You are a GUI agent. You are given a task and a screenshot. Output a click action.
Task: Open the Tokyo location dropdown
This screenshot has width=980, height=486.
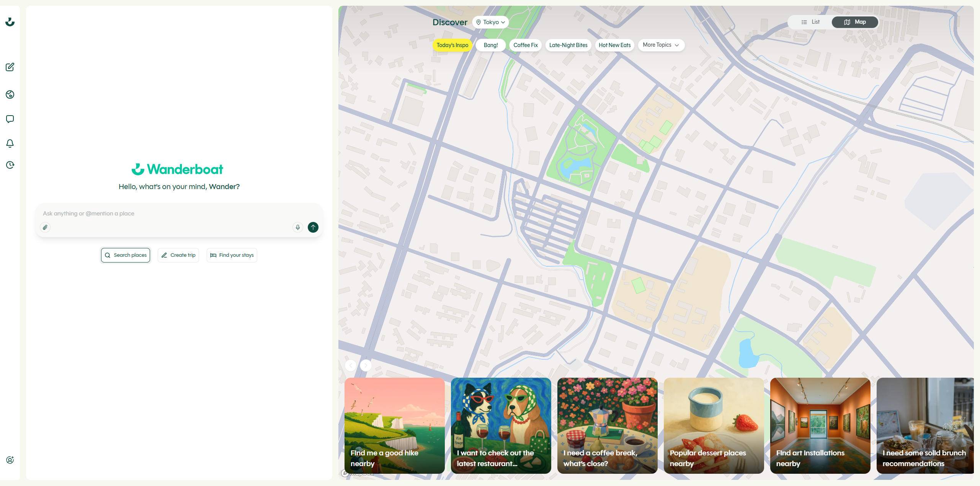[490, 22]
